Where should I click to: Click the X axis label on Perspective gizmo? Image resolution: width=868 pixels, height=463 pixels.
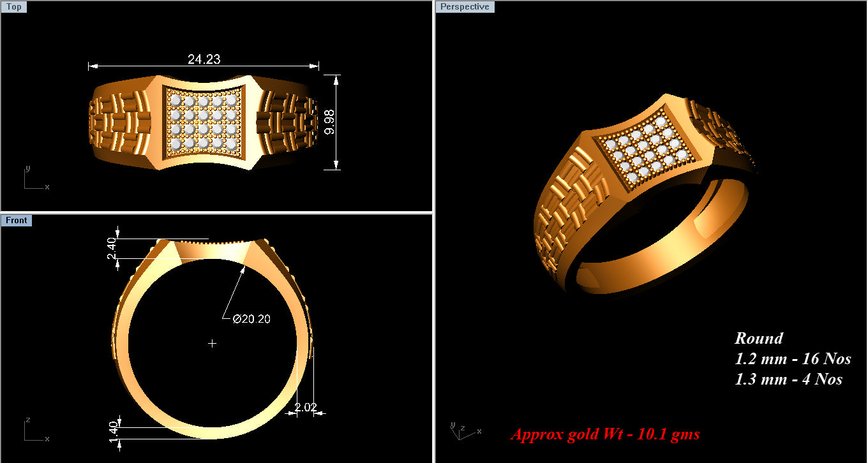click(479, 431)
